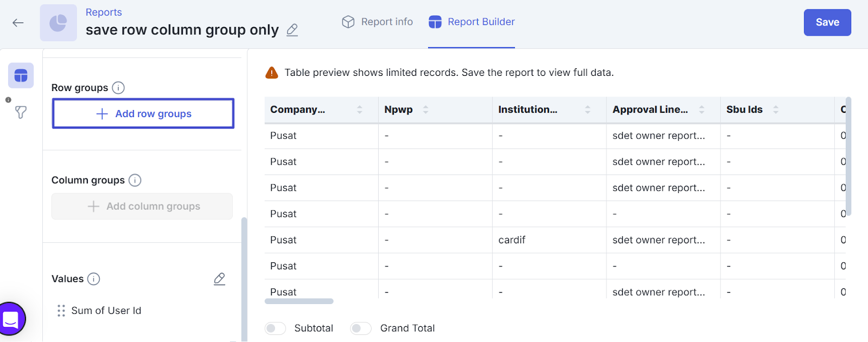Sort by the Npwp column arrows
The width and height of the screenshot is (868, 342).
click(x=426, y=109)
